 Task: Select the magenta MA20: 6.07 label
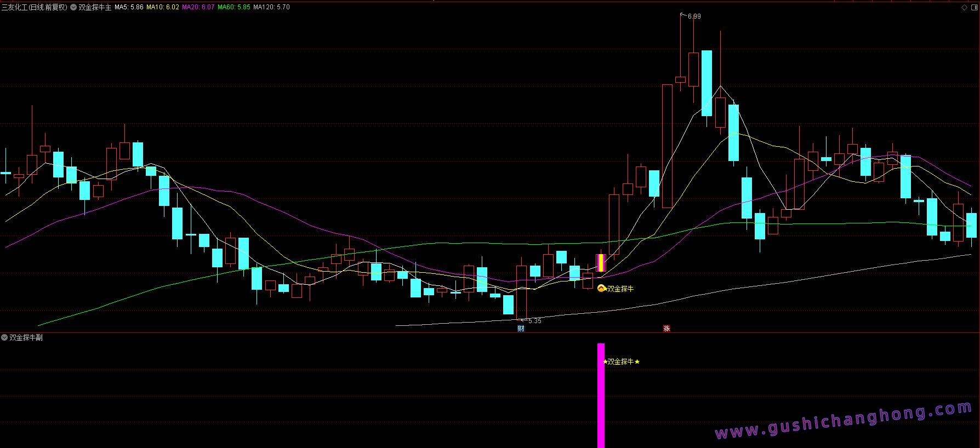point(198,7)
